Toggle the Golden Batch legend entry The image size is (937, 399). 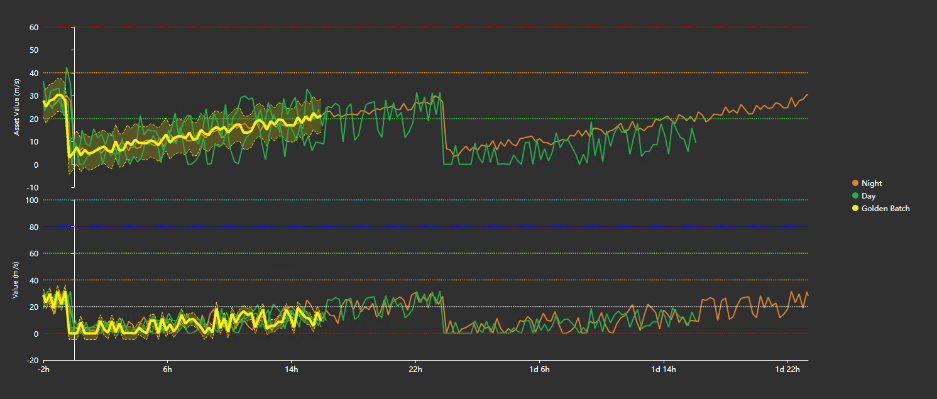[x=881, y=208]
